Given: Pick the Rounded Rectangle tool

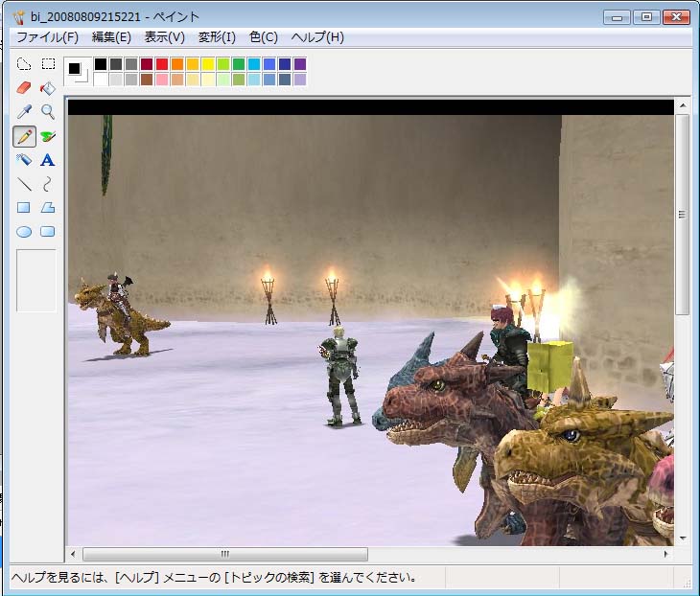Looking at the screenshot, I should [48, 232].
